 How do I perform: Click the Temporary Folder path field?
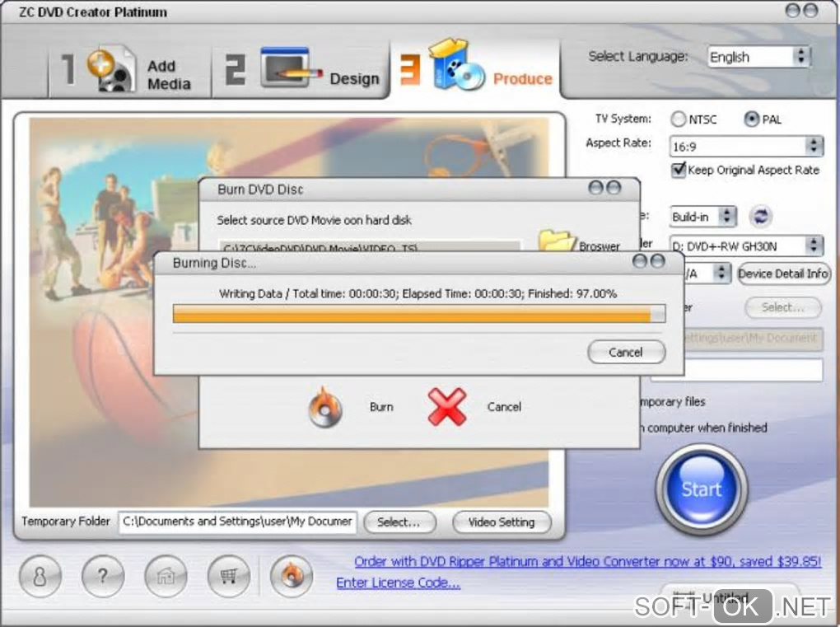237,522
